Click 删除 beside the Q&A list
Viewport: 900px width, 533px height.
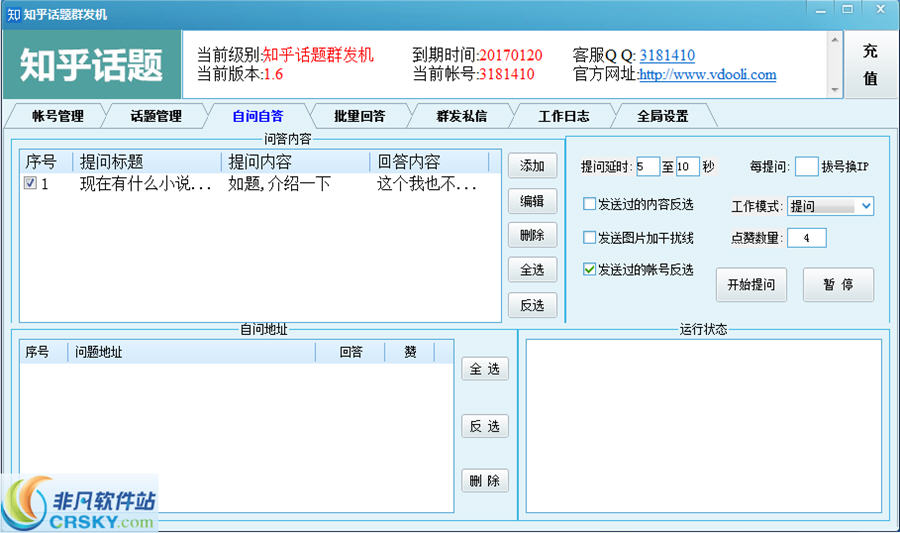point(532,235)
